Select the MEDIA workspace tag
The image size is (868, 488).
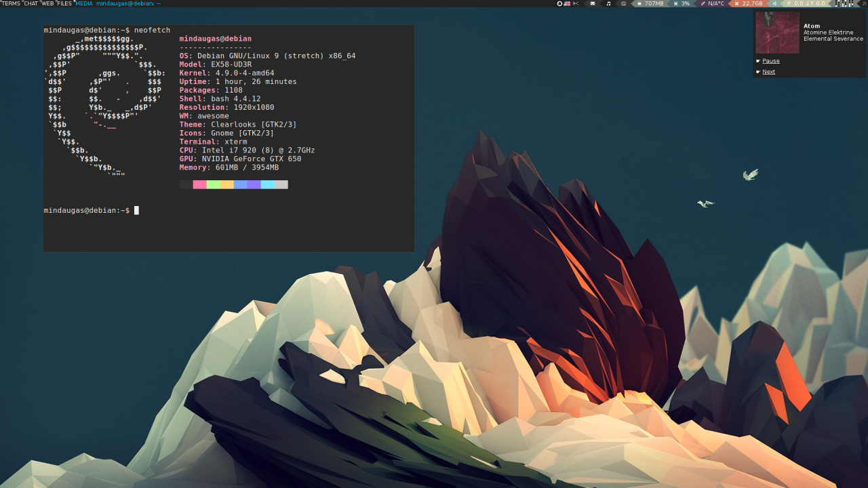click(84, 3)
